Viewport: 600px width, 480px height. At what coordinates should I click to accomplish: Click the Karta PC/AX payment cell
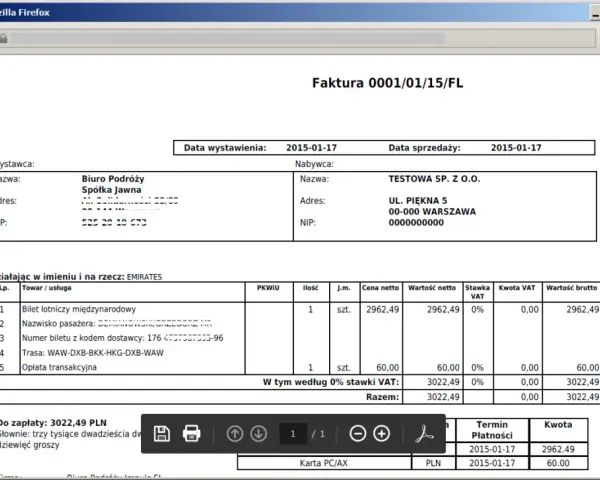pyautogui.click(x=324, y=464)
